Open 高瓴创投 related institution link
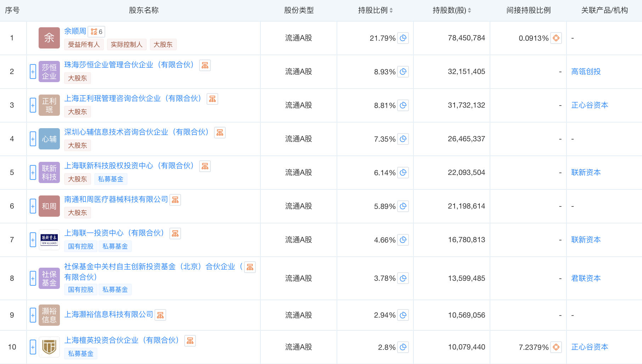Screen dimensions: 642x364 [586, 72]
